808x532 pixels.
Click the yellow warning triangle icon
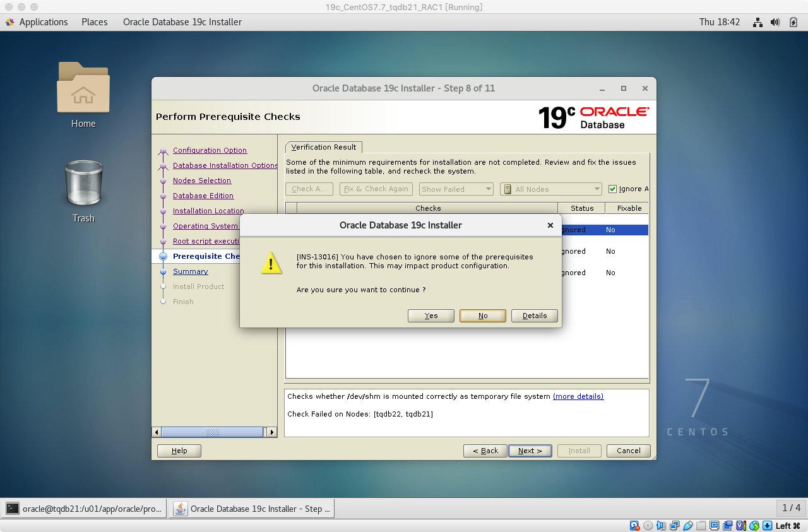coord(271,263)
